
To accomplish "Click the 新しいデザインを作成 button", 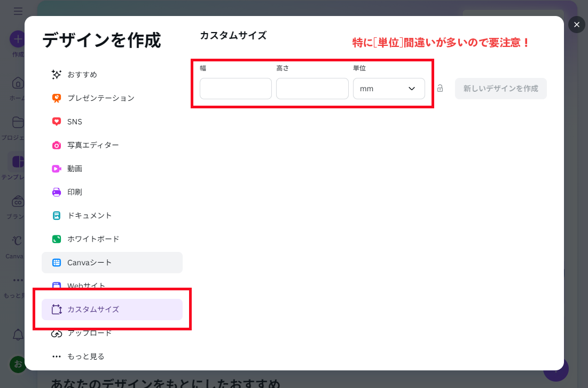I will coord(500,89).
